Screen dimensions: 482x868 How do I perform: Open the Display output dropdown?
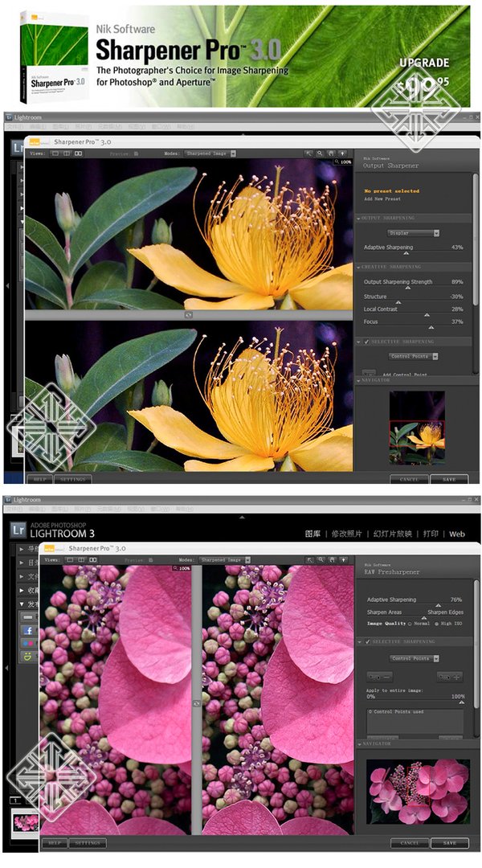pyautogui.click(x=413, y=233)
